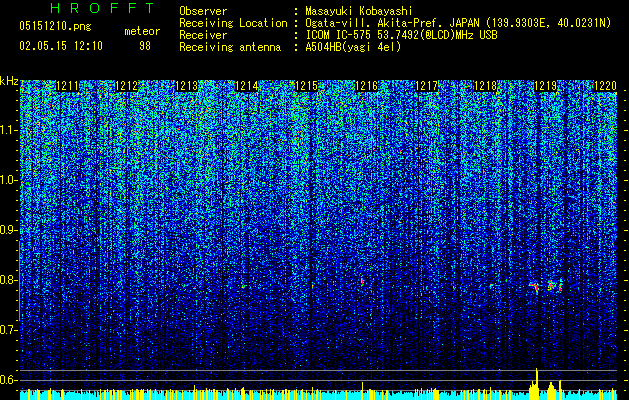Click the name Masayuki Kobayashi

coord(359,11)
